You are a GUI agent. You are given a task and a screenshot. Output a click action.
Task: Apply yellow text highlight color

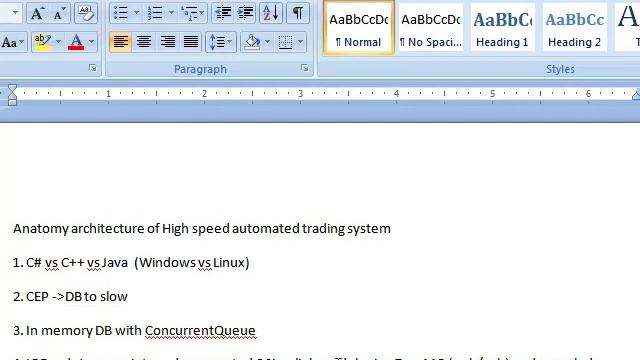click(43, 42)
